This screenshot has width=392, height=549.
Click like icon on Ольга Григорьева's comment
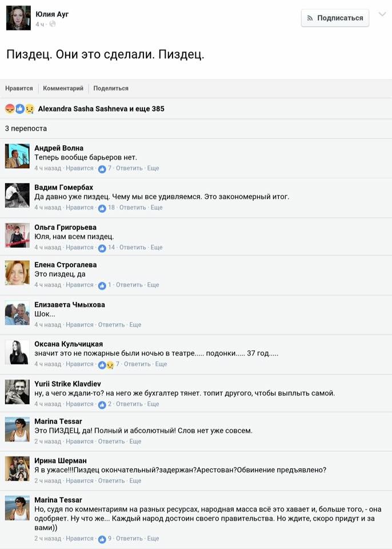coord(102,248)
